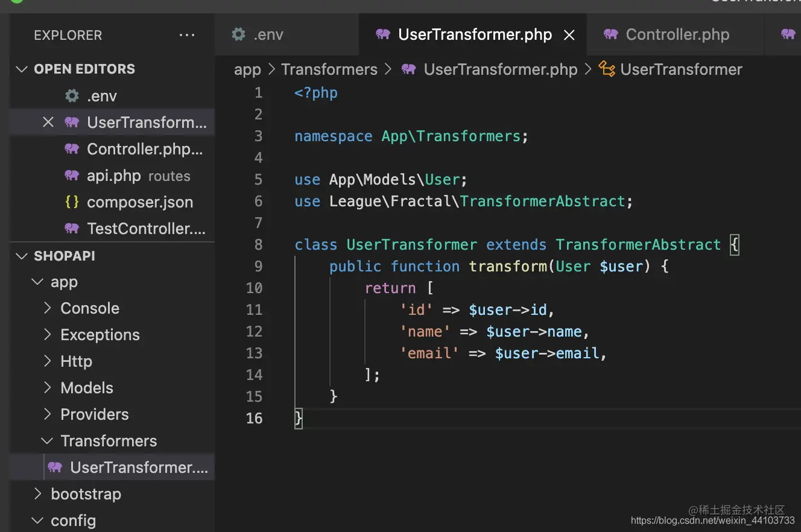Click the Controller.php elephant icon in Open Editors
The height and width of the screenshot is (532, 801).
pos(72,149)
